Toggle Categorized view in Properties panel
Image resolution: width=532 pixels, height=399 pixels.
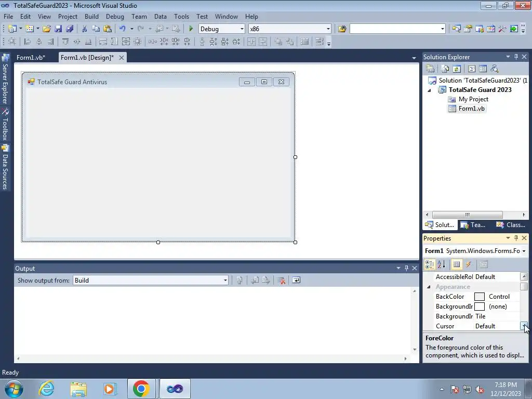click(430, 264)
